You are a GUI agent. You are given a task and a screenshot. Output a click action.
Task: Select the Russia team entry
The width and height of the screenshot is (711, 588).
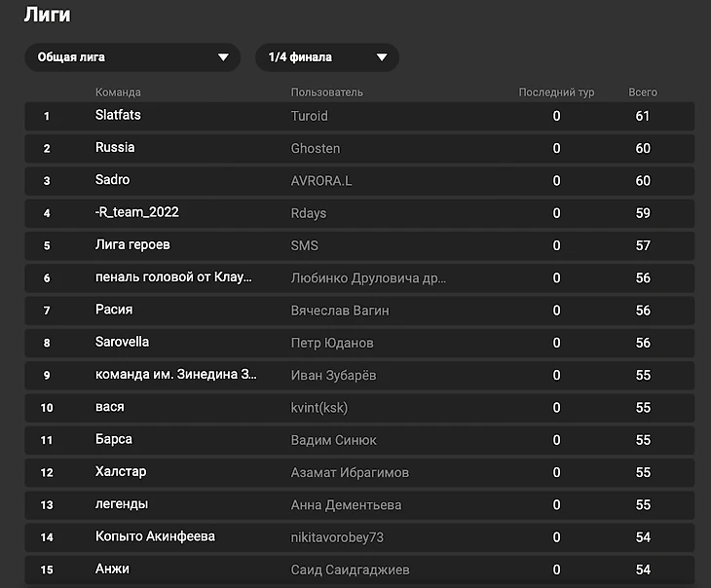pos(115,148)
